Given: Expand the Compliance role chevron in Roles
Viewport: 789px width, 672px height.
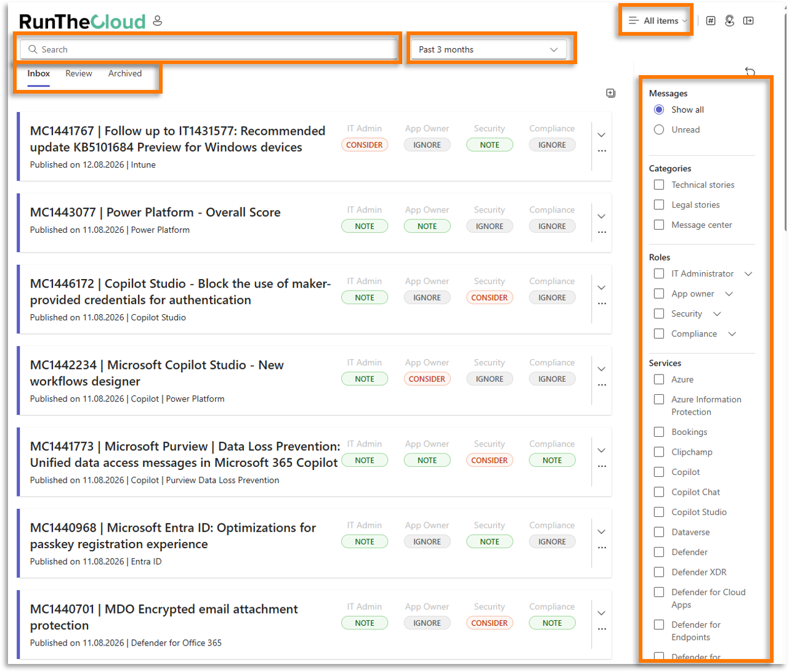Looking at the screenshot, I should click(x=732, y=334).
